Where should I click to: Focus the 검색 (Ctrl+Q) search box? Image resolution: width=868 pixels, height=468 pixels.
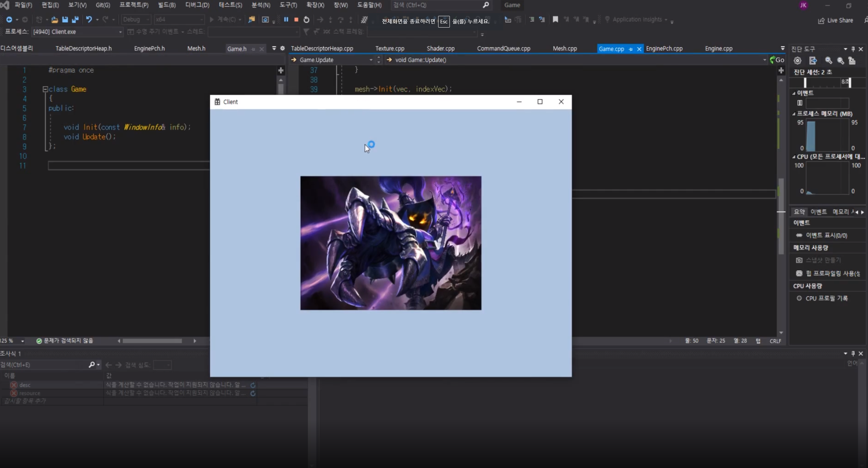coord(441,5)
